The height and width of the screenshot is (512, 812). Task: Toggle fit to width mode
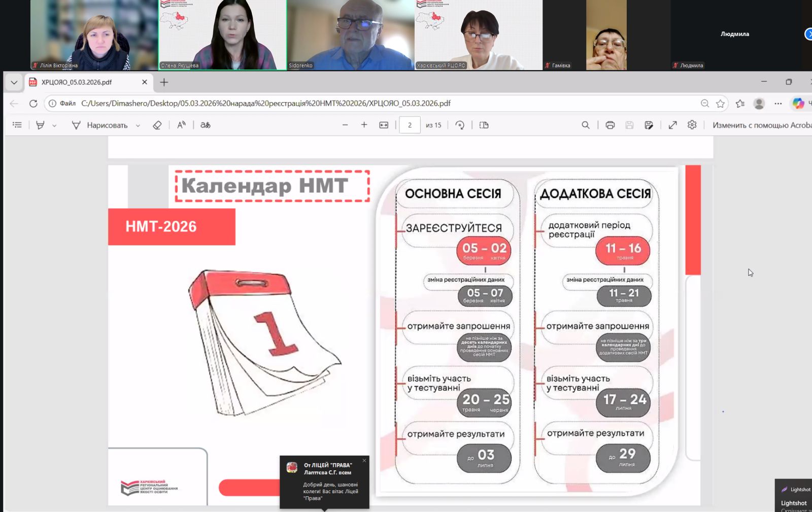click(x=384, y=125)
